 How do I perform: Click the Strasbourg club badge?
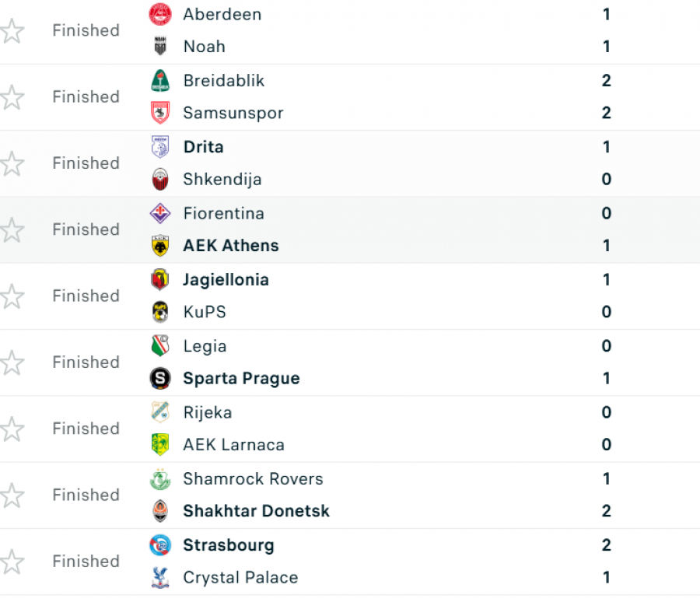click(x=159, y=545)
